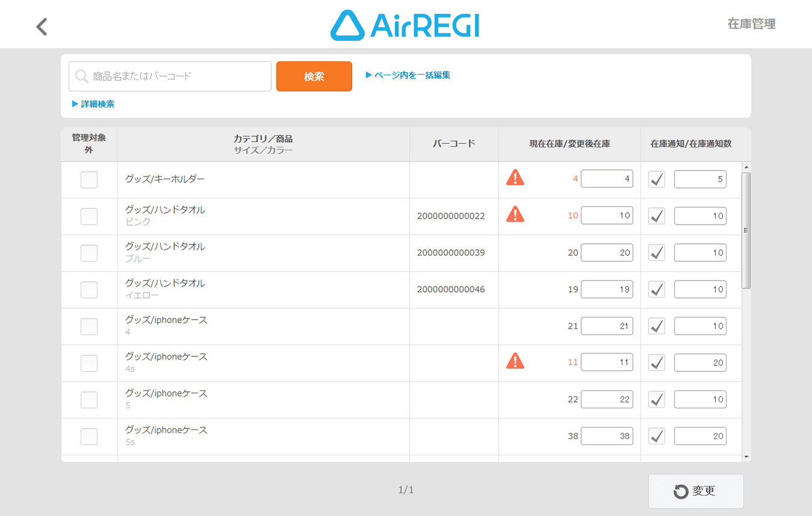Image resolution: width=812 pixels, height=516 pixels.
Task: Check 管理対象外 box for iphoneケース 5s
Action: [89, 437]
